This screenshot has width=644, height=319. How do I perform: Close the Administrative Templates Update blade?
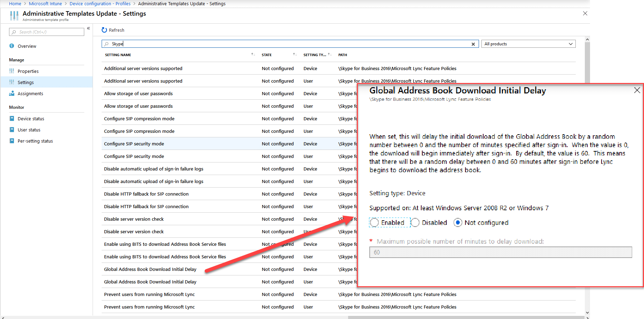585,13
